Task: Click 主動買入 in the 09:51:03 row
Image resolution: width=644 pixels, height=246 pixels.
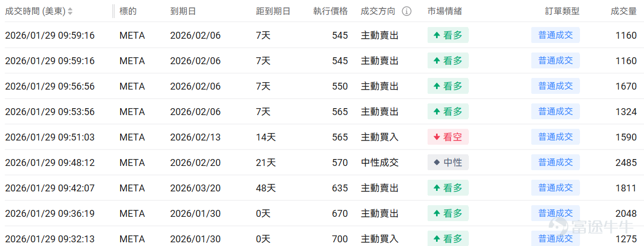Action: (379, 137)
